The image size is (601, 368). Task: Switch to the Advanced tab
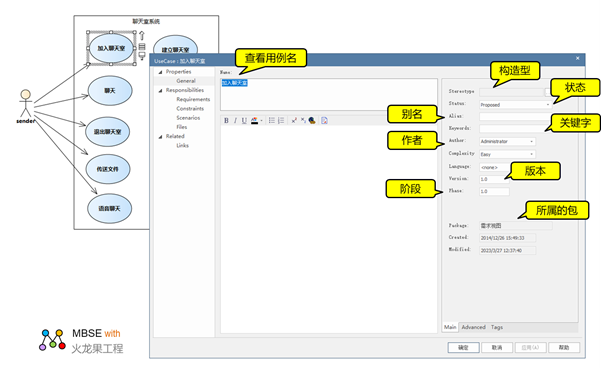click(473, 327)
